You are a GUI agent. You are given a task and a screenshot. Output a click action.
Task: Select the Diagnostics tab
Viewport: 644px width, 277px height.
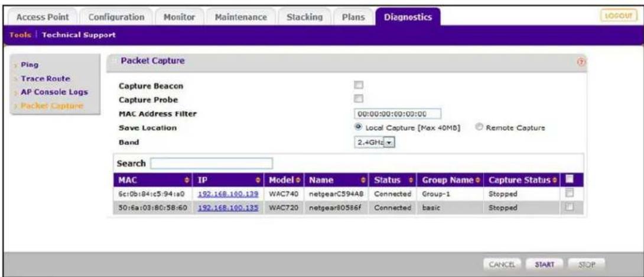408,17
